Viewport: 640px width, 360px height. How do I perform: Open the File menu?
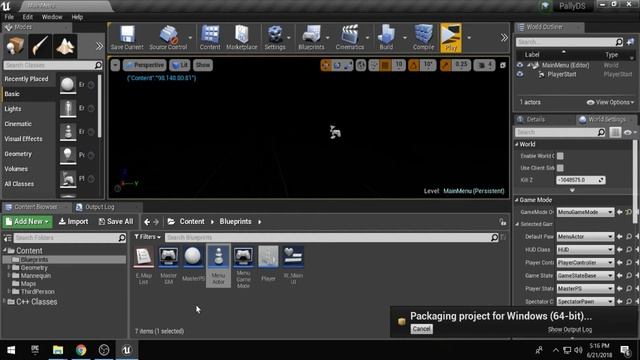click(x=9, y=17)
